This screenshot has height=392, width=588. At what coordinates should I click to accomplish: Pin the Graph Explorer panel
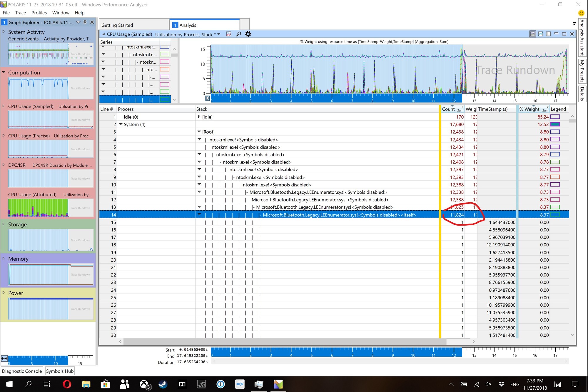click(85, 22)
